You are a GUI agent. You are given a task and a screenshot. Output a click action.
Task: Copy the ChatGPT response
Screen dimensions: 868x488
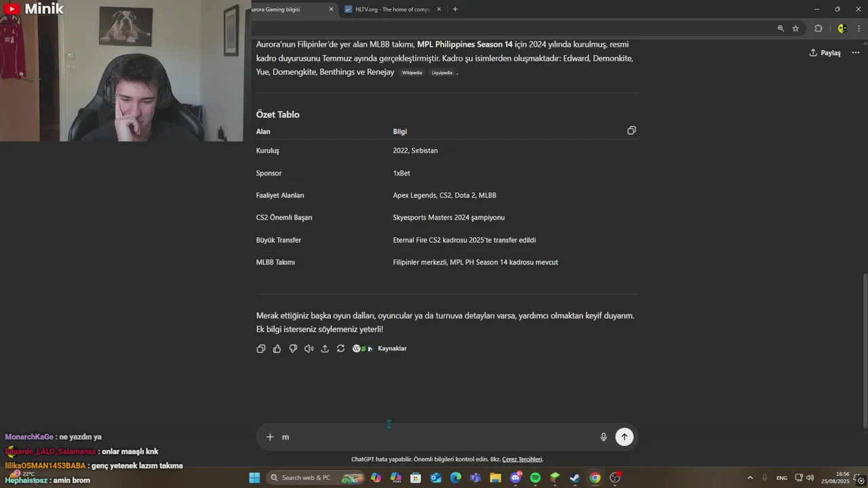(261, 348)
